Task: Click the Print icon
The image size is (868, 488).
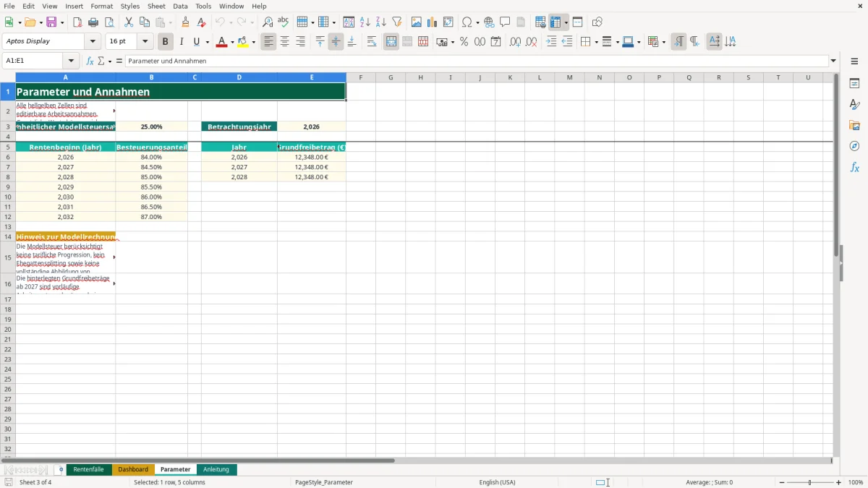Action: tap(93, 22)
